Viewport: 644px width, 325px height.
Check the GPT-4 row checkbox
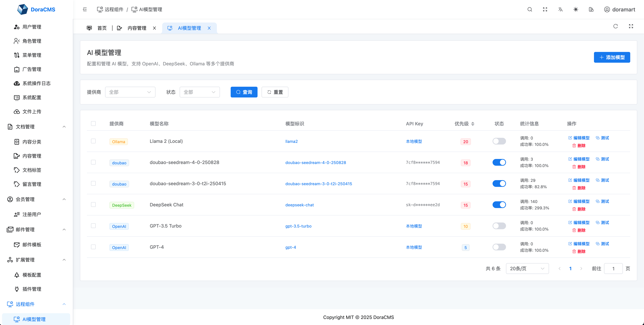(93, 247)
